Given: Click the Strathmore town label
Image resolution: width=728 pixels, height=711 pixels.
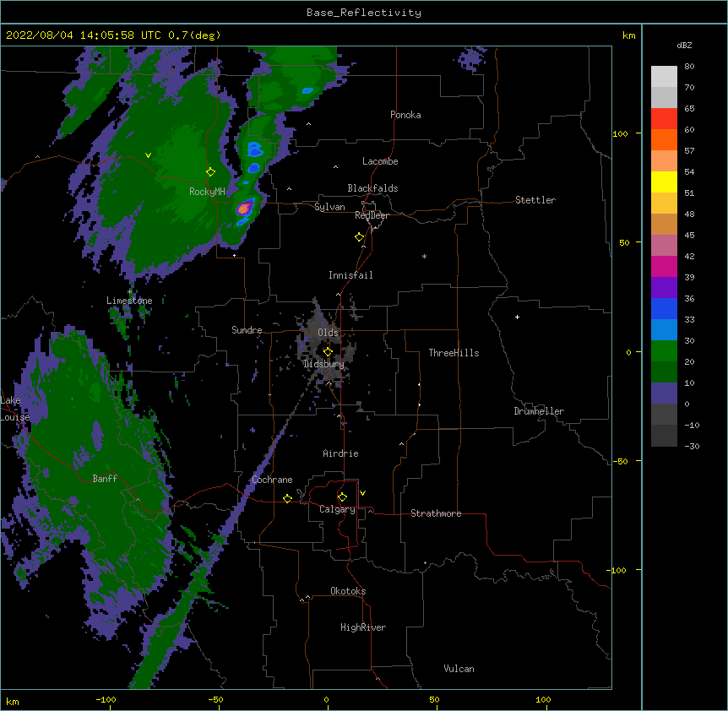Looking at the screenshot, I should coord(436,513).
